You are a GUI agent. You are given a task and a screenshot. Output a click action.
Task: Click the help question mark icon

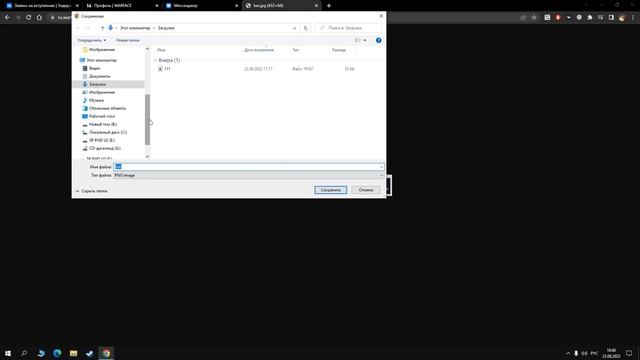(x=378, y=40)
